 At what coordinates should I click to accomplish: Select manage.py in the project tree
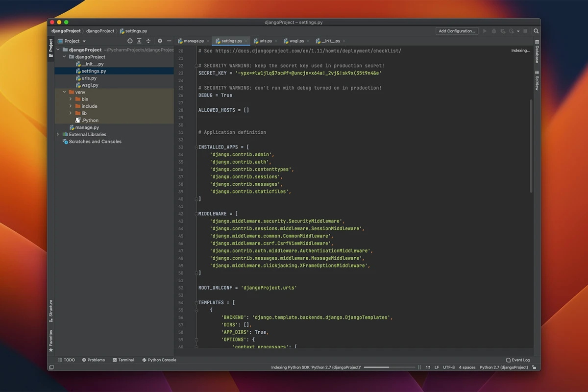87,127
